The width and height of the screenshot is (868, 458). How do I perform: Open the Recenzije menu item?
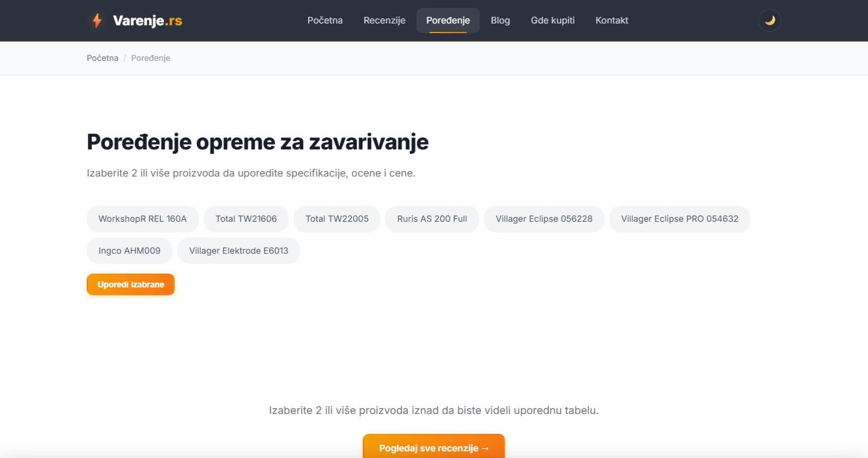[x=385, y=20]
